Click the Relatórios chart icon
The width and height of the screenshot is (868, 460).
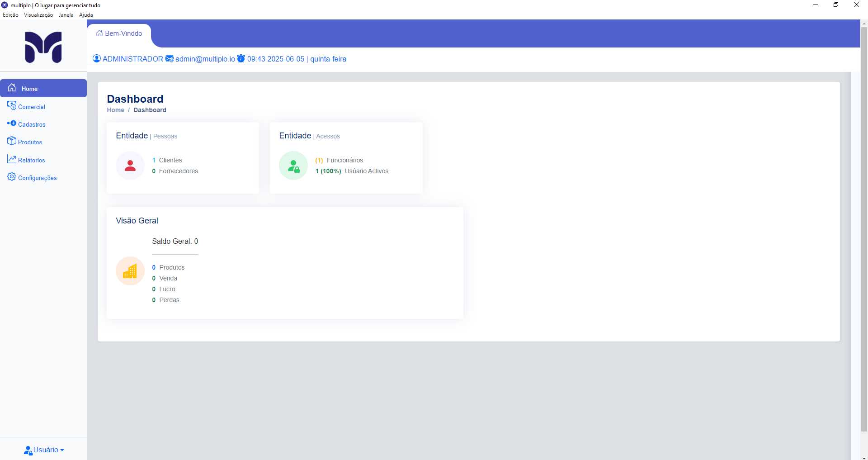click(12, 159)
